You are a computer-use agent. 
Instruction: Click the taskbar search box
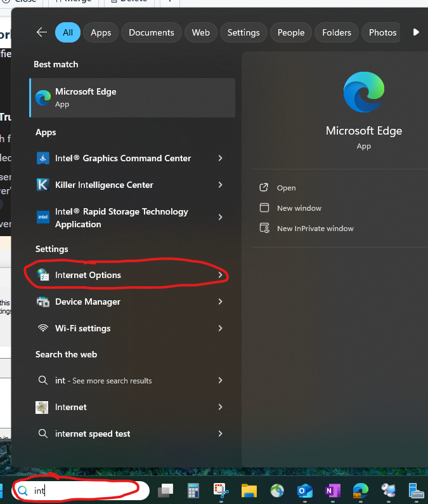81,491
